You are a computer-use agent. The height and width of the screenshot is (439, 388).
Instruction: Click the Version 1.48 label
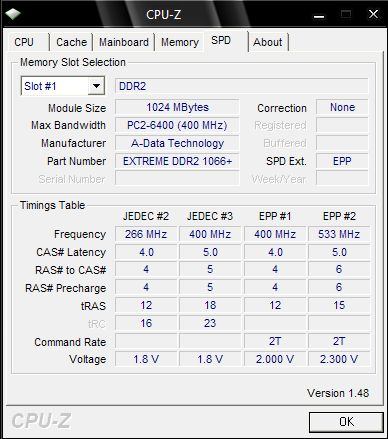pos(338,393)
